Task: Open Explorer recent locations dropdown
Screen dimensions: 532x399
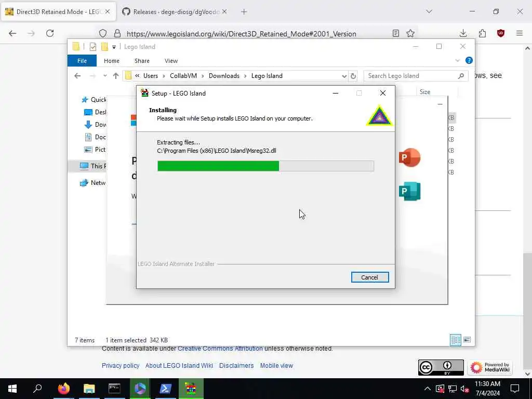Action: (x=105, y=76)
